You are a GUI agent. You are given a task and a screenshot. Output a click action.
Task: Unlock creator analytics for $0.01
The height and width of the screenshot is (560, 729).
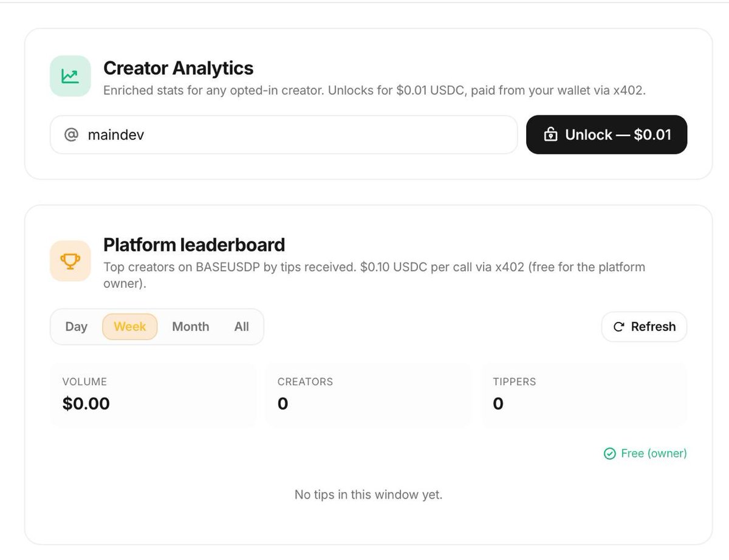[606, 135]
